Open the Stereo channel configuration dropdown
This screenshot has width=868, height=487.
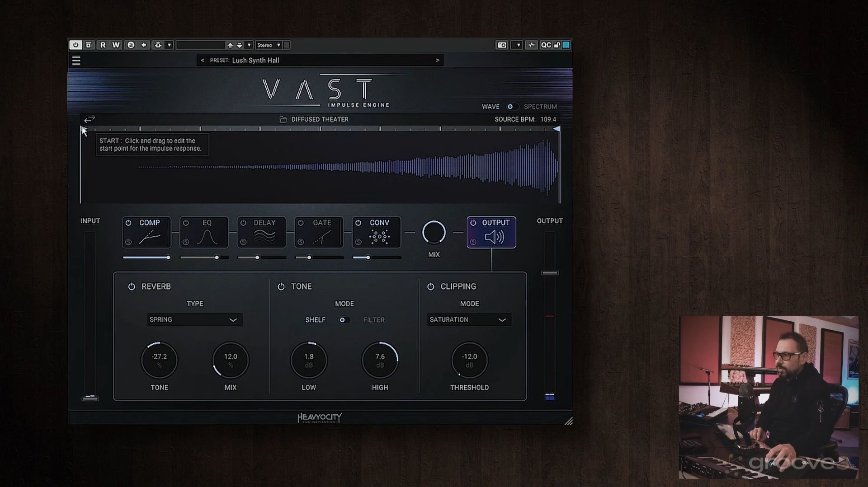pyautogui.click(x=269, y=45)
